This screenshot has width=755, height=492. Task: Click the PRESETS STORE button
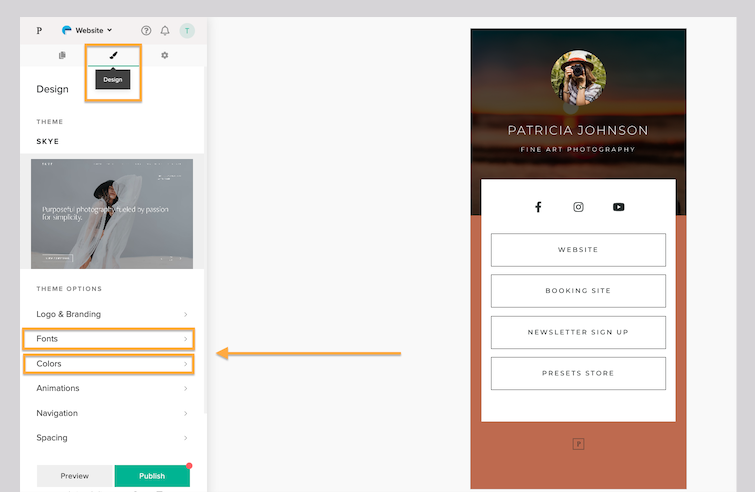(578, 373)
